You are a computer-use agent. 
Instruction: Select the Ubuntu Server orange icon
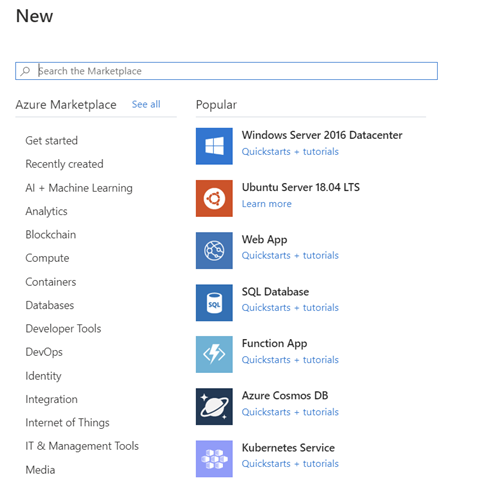(214, 198)
